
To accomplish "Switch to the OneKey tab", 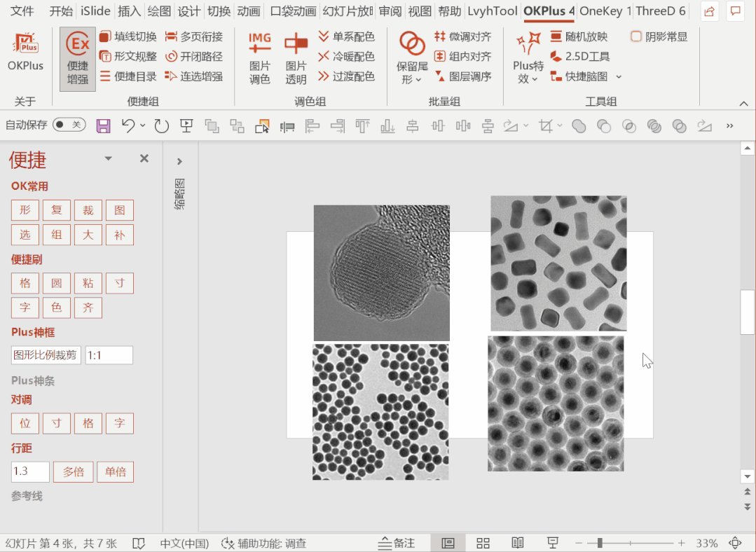I will coord(605,11).
